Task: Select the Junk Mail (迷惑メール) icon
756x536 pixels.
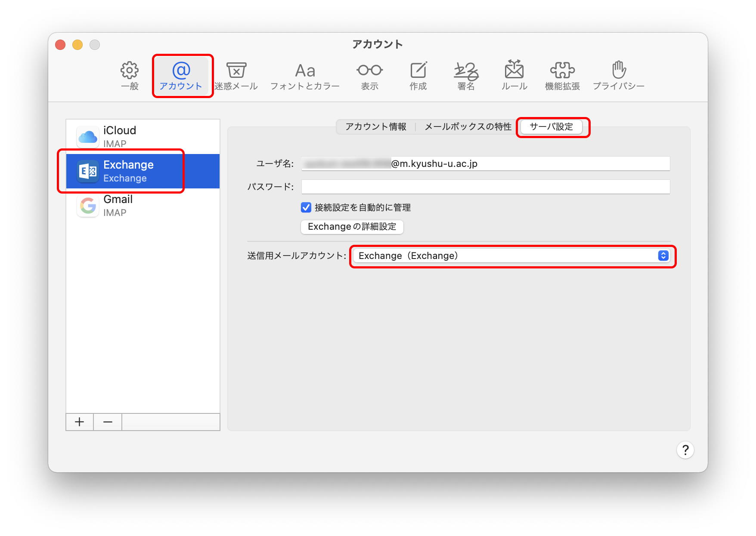Action: pyautogui.click(x=236, y=76)
